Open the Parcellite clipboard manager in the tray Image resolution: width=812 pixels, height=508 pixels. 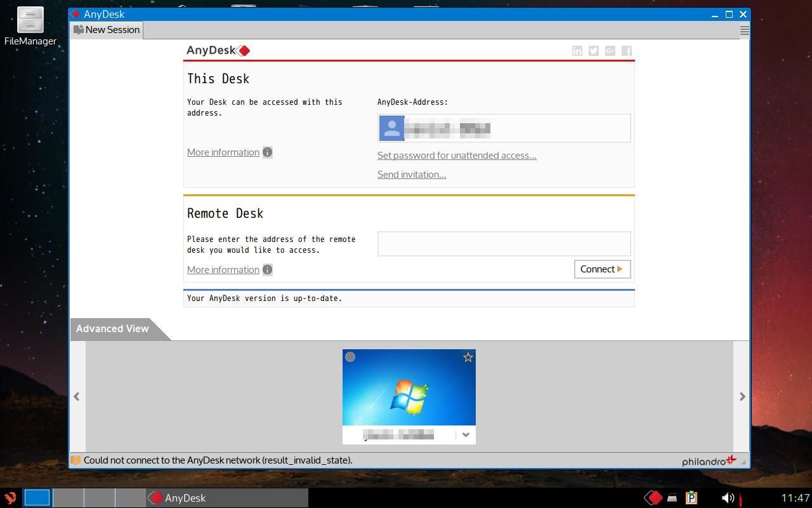click(691, 498)
